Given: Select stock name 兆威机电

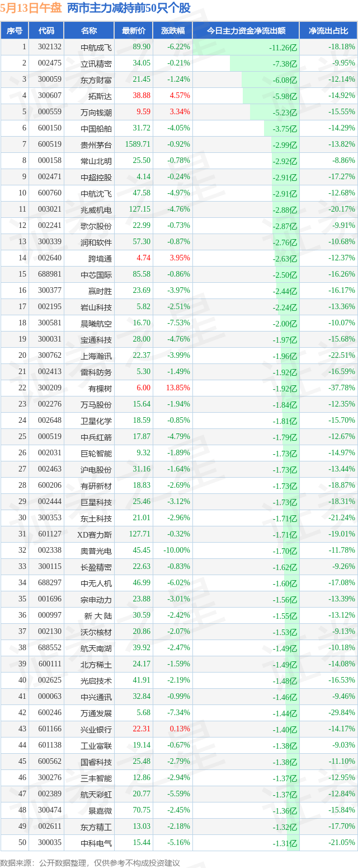Looking at the screenshot, I should coord(96,209).
